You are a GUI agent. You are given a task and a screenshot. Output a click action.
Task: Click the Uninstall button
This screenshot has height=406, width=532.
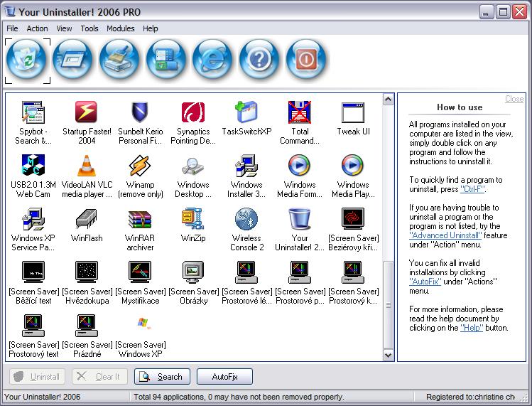pyautogui.click(x=38, y=376)
